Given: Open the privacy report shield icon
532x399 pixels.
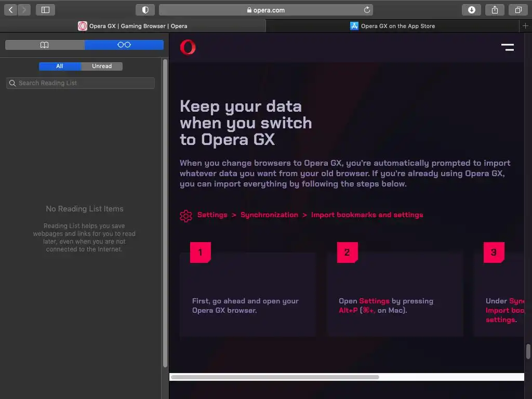Looking at the screenshot, I should coord(145,10).
